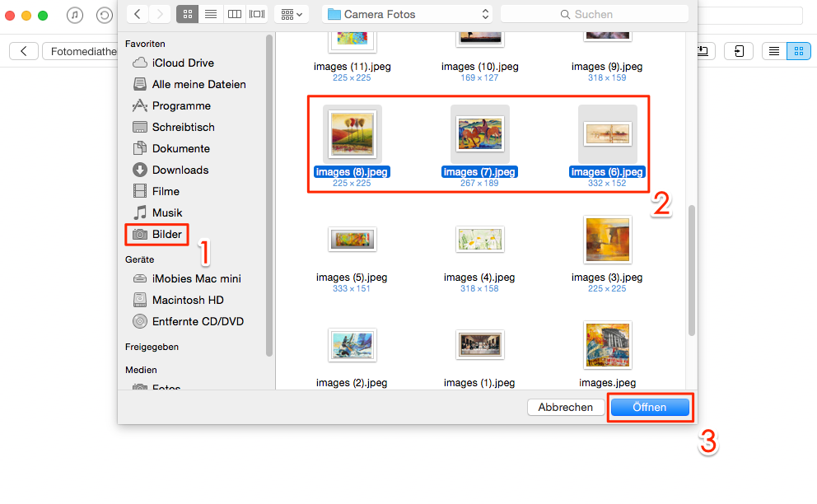Screen dimensions: 817x504
Task: Open the Camera Fotos folder popup
Action: 408,14
